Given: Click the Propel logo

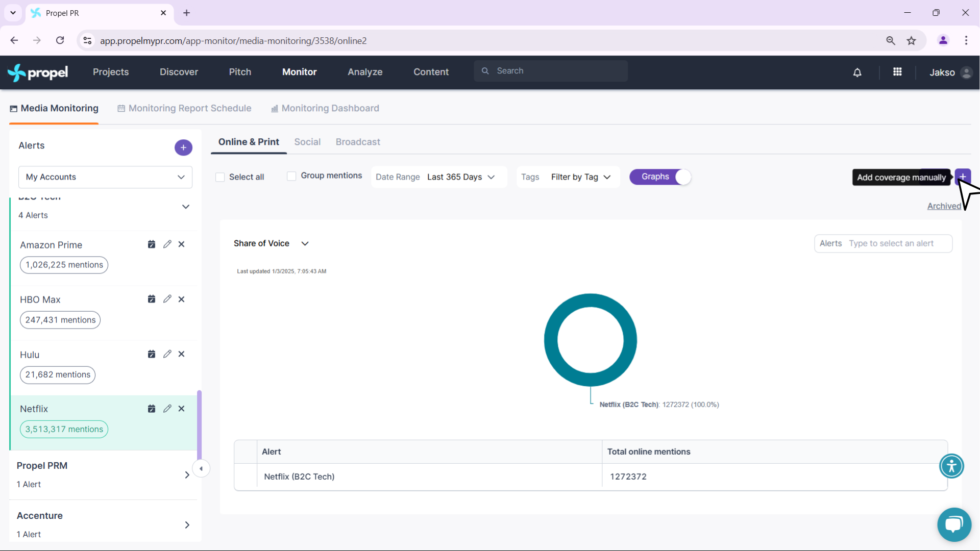Looking at the screenshot, I should click(x=38, y=72).
